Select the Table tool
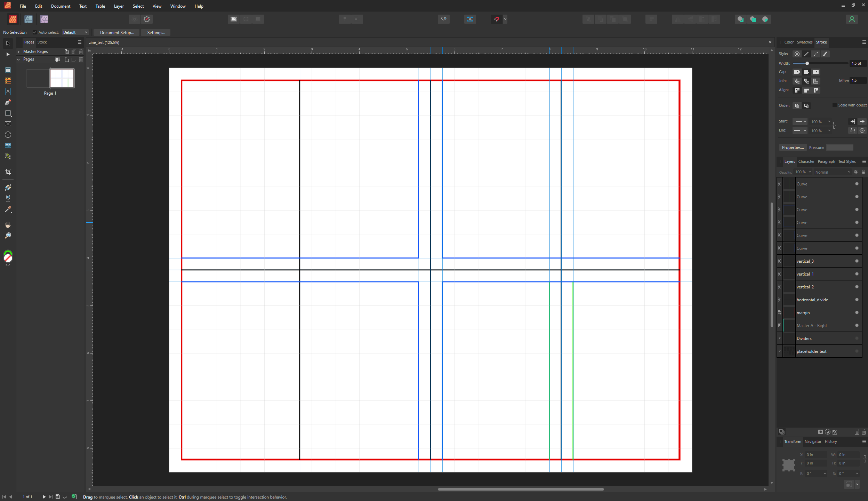 pyautogui.click(x=8, y=81)
